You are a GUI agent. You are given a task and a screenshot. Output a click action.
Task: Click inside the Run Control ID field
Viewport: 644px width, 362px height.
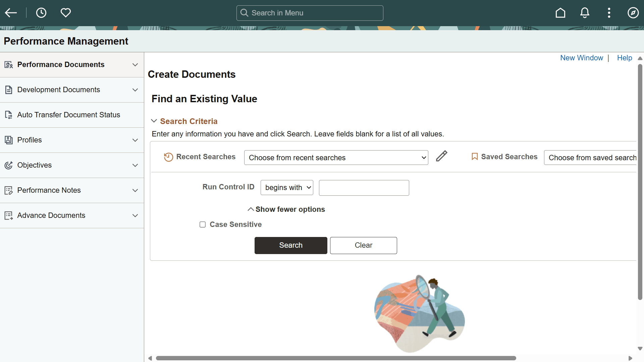pyautogui.click(x=364, y=188)
